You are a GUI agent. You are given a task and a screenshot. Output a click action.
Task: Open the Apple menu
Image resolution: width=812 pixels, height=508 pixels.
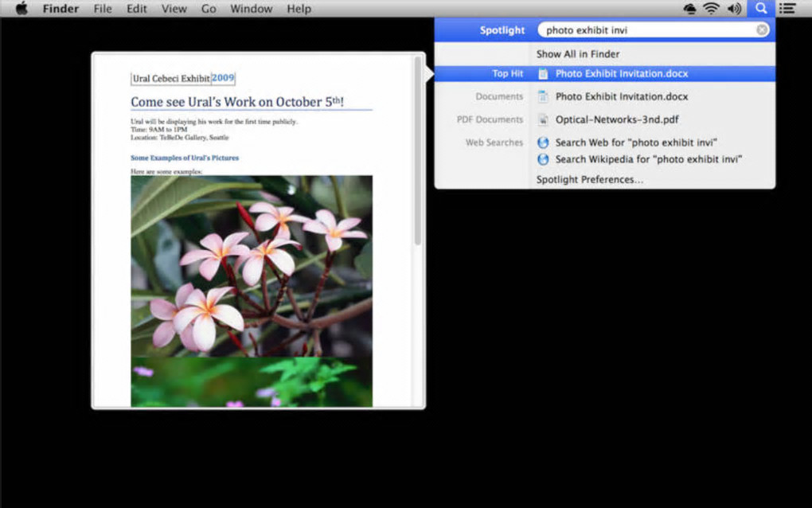(21, 8)
